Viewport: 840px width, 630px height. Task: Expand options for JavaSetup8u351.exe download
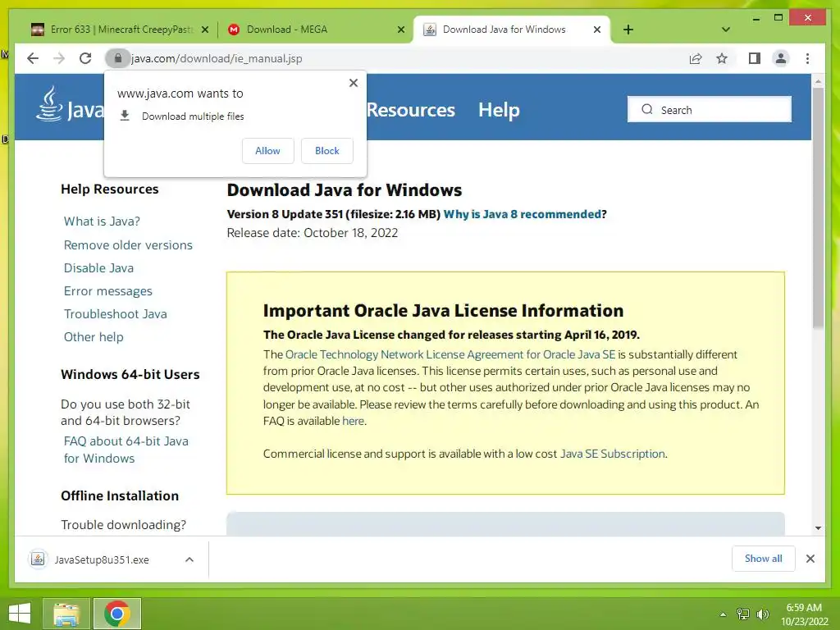(x=189, y=559)
